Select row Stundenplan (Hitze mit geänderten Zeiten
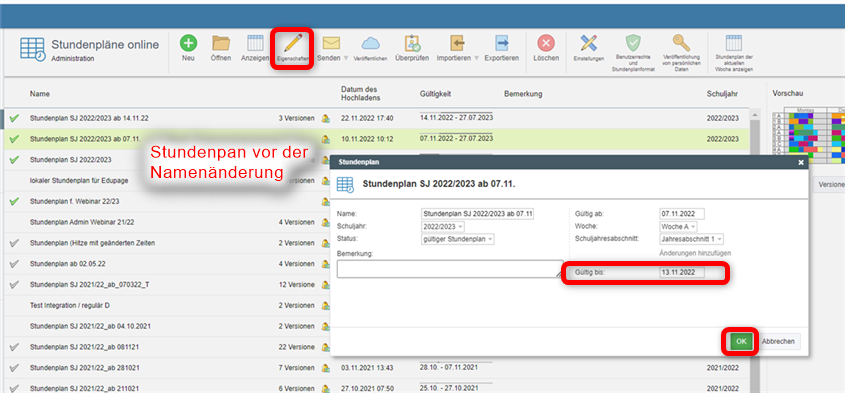This screenshot has height=393, width=845. (167, 243)
